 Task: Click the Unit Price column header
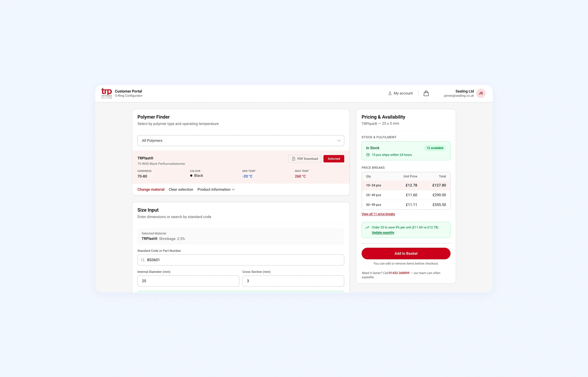(x=410, y=176)
